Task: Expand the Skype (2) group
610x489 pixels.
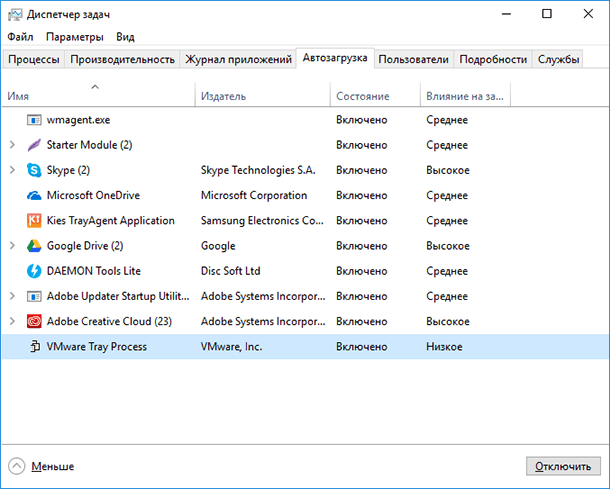Action: point(12,170)
